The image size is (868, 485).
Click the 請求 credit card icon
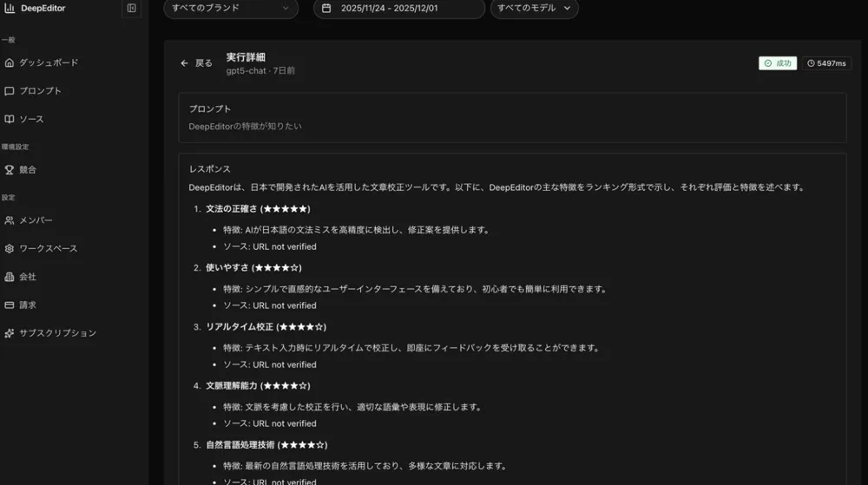10,305
